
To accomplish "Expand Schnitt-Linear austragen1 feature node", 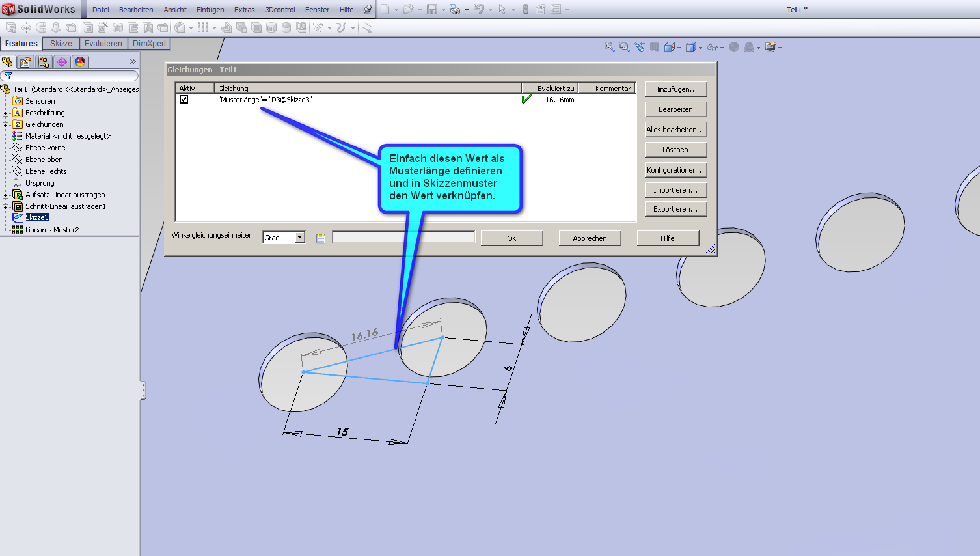I will (x=5, y=207).
